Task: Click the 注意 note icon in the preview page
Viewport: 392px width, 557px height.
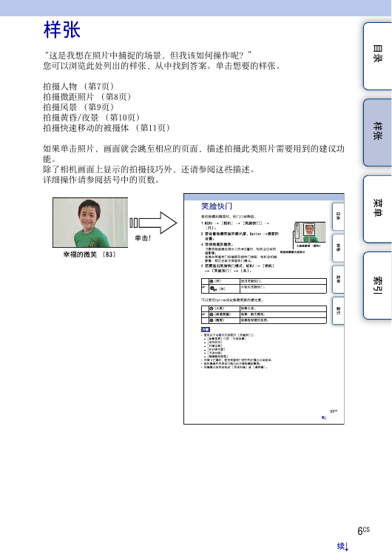Action: 206,330
